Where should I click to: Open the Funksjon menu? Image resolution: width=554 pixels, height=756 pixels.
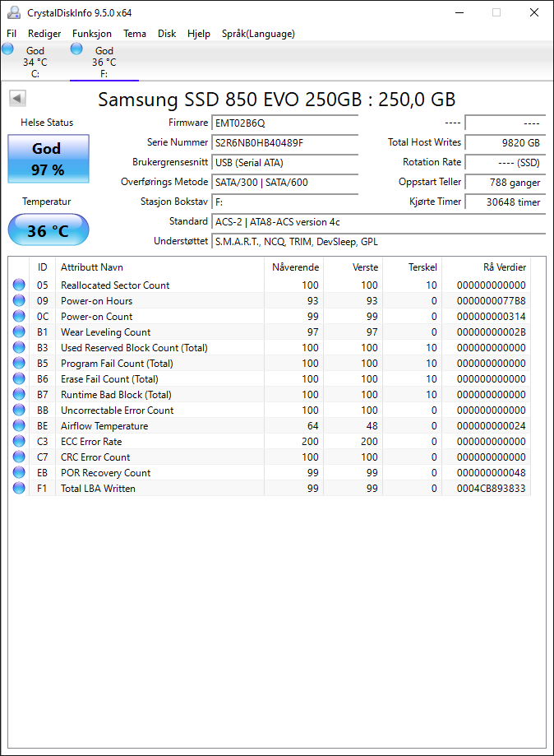pyautogui.click(x=92, y=34)
